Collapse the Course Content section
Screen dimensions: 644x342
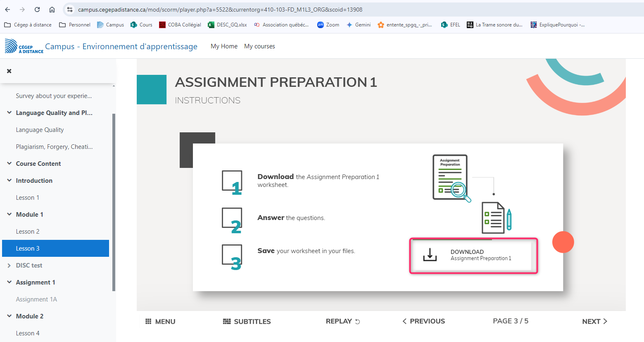(x=9, y=163)
